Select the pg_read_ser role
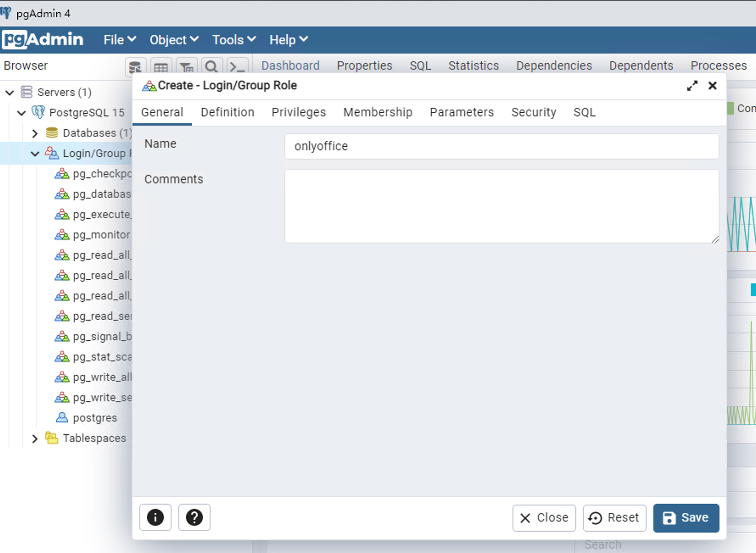The height and width of the screenshot is (553, 756). click(102, 316)
